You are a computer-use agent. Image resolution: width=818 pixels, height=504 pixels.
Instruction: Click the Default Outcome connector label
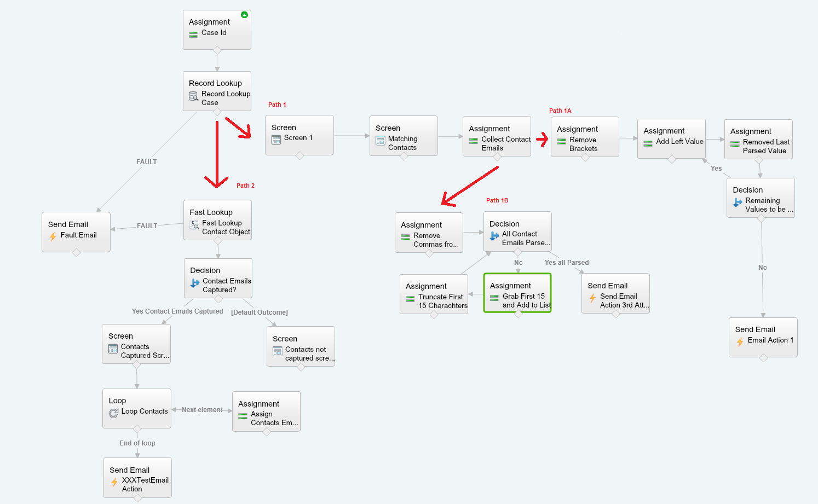pyautogui.click(x=259, y=312)
